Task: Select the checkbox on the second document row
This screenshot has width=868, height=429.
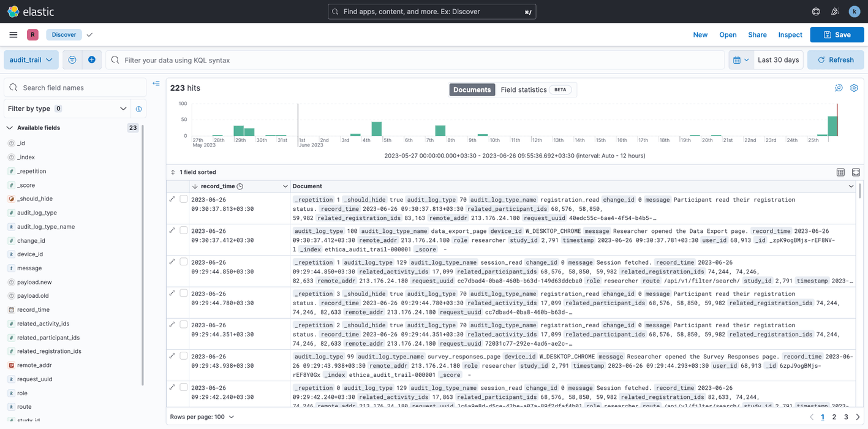Action: (x=184, y=230)
